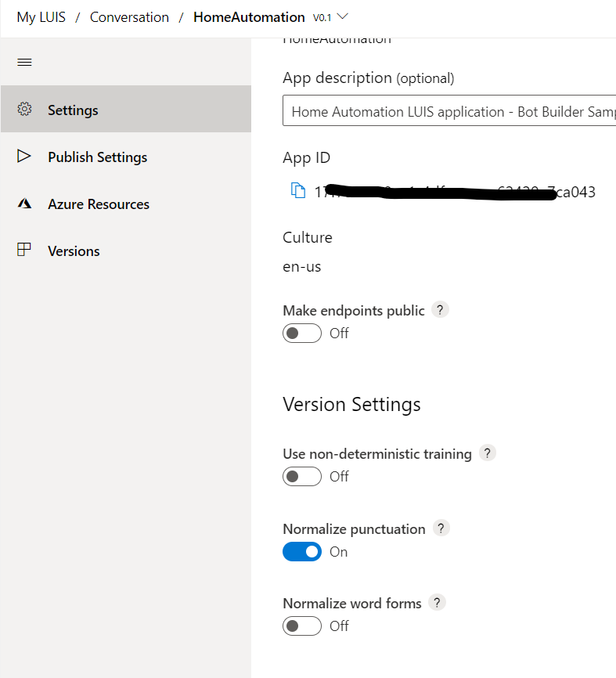Image resolution: width=616 pixels, height=678 pixels.
Task: Turn on Use non-deterministic training
Action: (x=301, y=476)
